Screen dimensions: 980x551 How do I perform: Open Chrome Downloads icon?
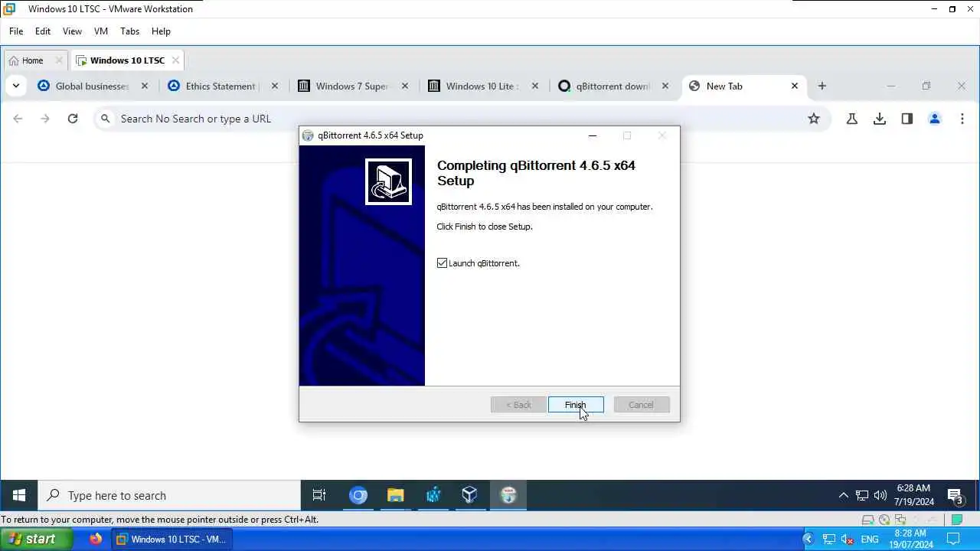point(880,119)
